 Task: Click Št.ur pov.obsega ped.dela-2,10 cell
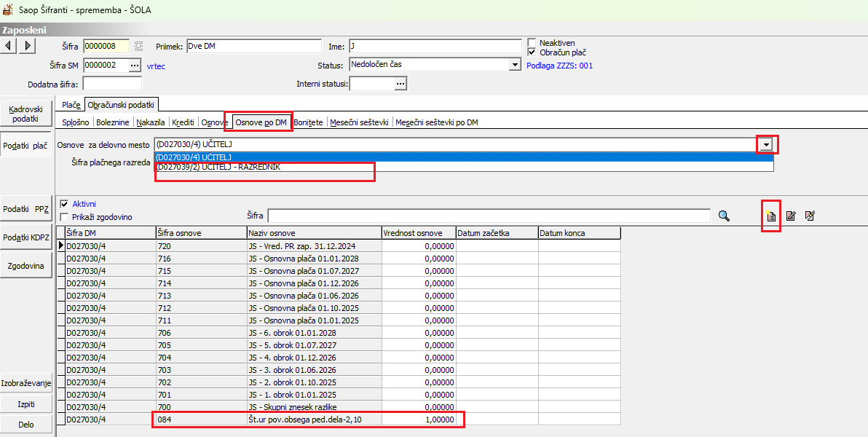pyautogui.click(x=314, y=420)
